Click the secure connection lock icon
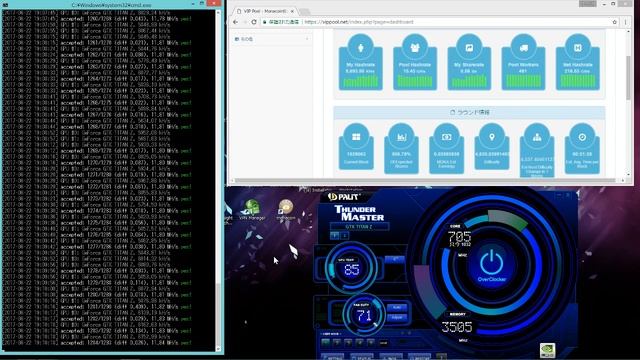640x360 pixels. click(x=264, y=22)
